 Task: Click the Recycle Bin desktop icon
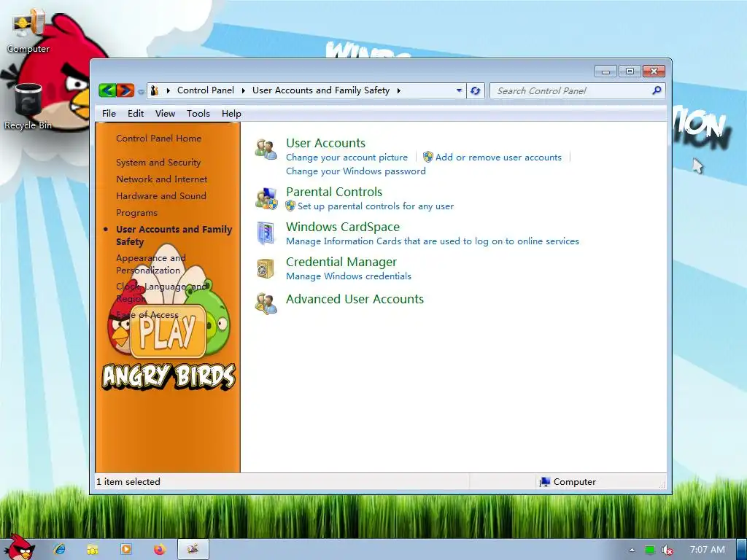coord(28,106)
